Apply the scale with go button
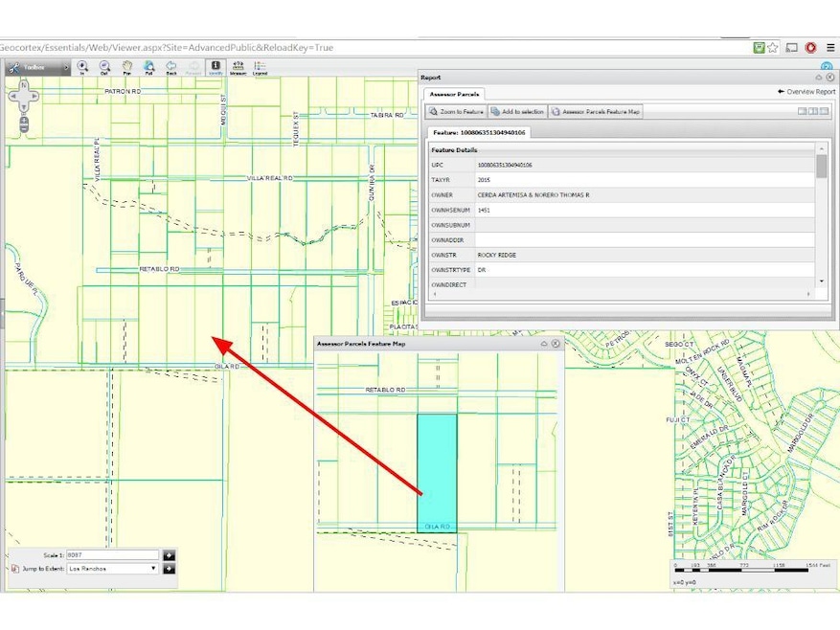840x630 pixels. tap(170, 554)
